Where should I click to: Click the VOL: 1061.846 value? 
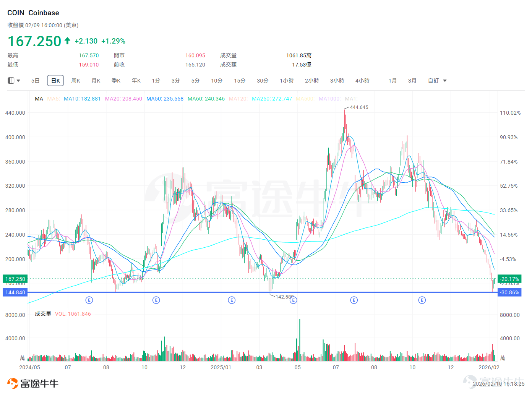tap(73, 314)
